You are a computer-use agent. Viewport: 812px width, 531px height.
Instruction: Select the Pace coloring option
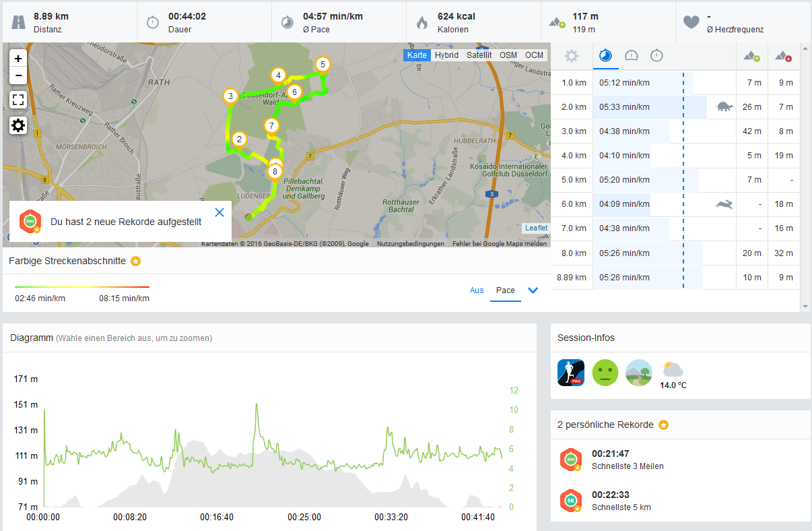pyautogui.click(x=506, y=290)
